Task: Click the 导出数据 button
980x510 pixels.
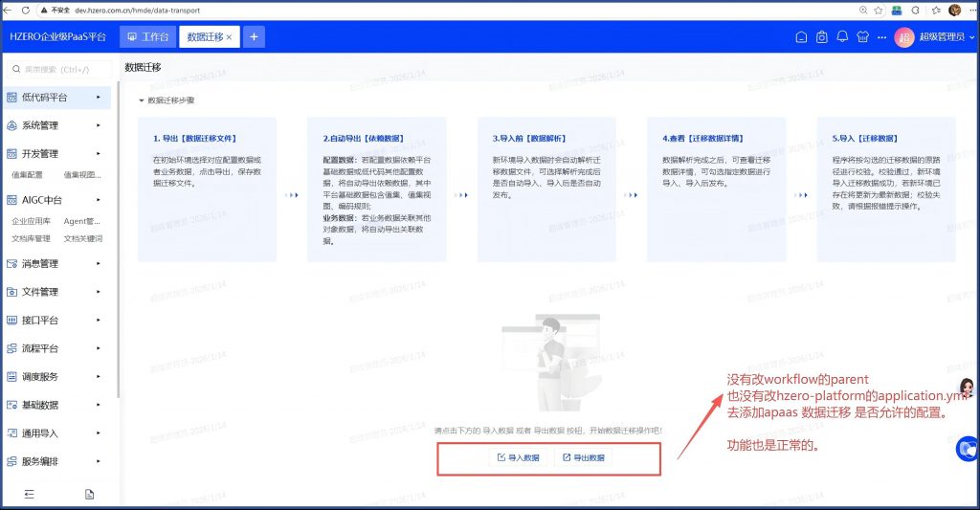Action: click(583, 457)
